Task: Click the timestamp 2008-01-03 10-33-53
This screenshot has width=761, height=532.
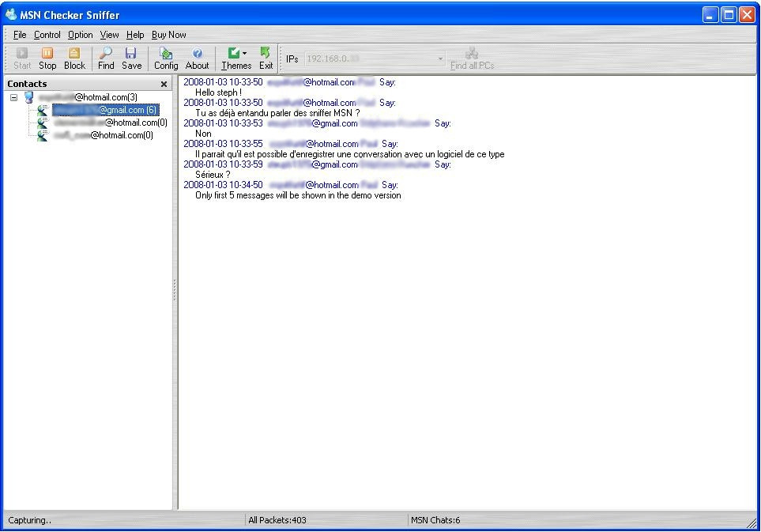Action: pyautogui.click(x=224, y=123)
